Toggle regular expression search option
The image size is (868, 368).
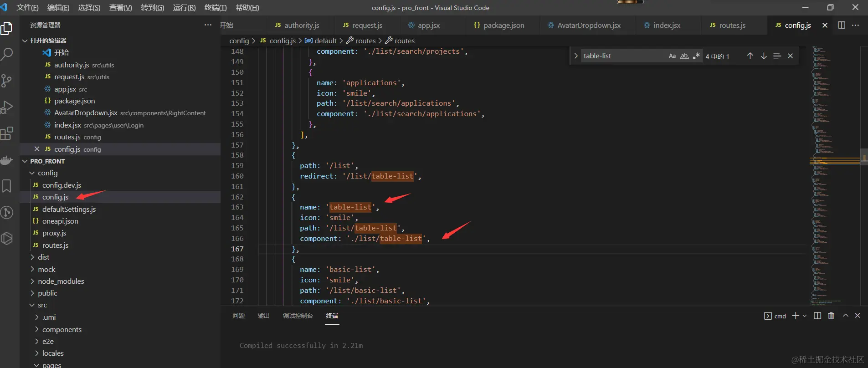(696, 56)
